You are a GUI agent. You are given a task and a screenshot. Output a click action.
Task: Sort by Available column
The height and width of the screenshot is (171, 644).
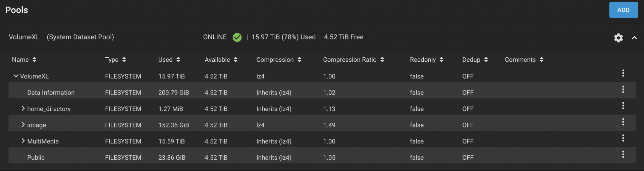[221, 60]
